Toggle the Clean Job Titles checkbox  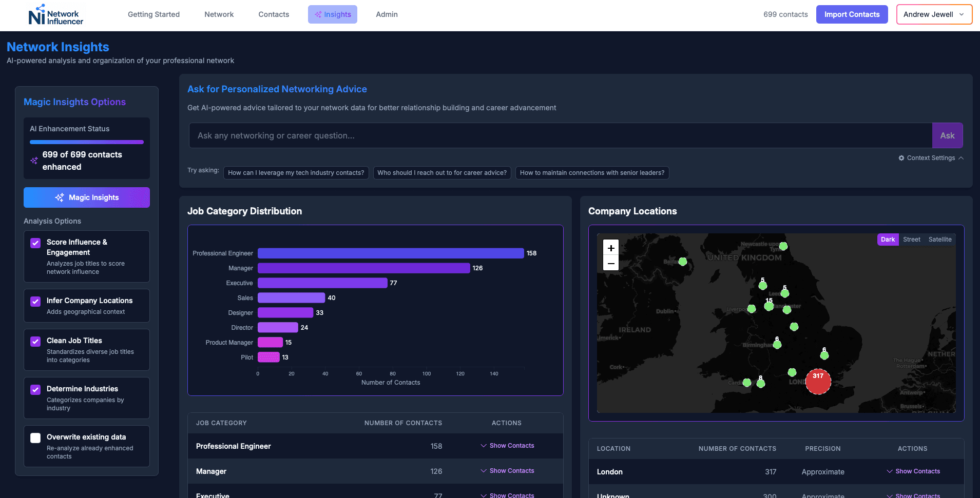pyautogui.click(x=35, y=342)
